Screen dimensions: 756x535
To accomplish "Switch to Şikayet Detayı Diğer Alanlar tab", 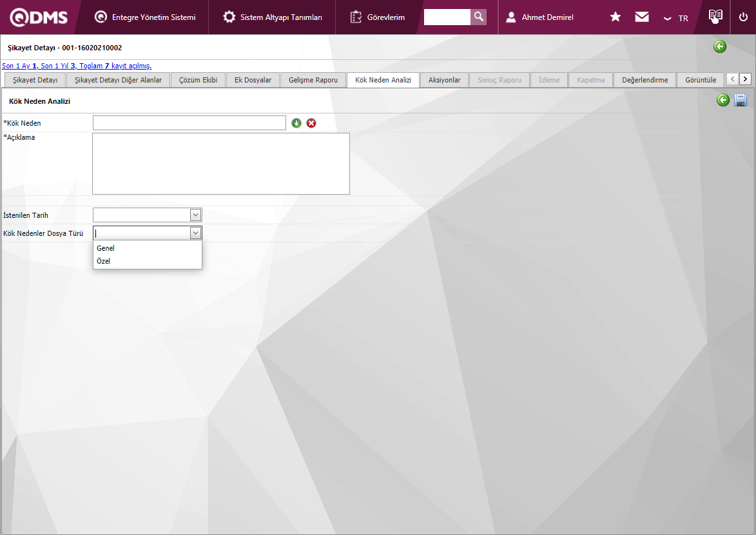I will click(118, 80).
